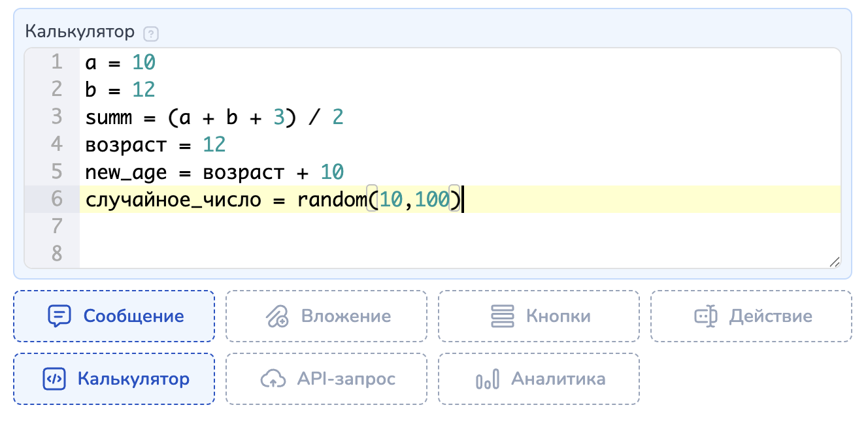Click the summ formula on line 3
868x435 pixels.
point(214,118)
